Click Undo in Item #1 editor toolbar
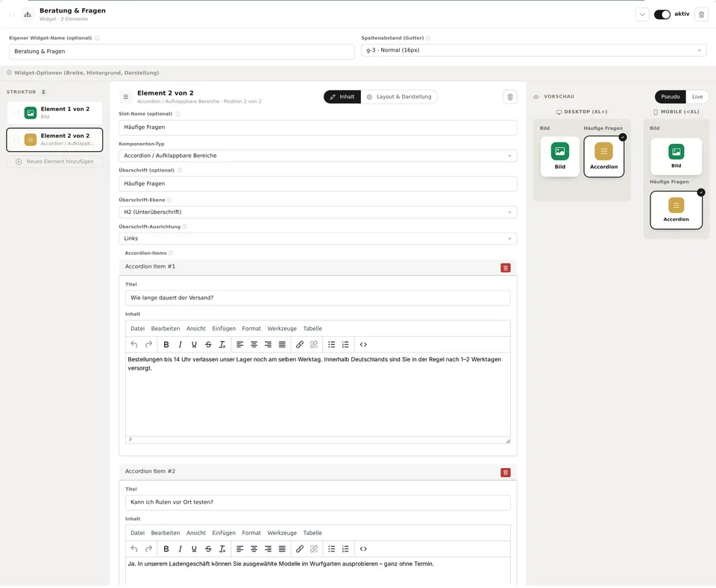Image resolution: width=716 pixels, height=588 pixels. coord(134,344)
